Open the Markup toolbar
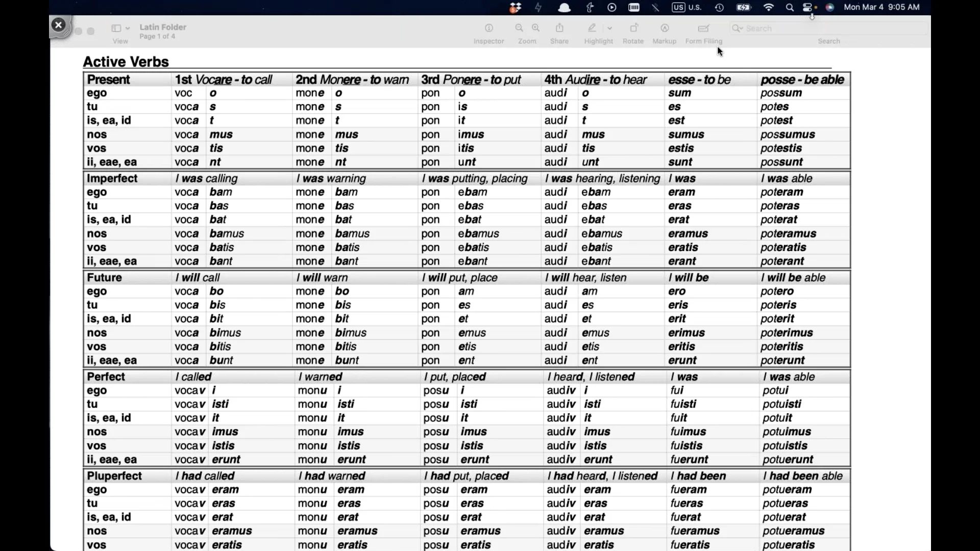 pyautogui.click(x=664, y=28)
